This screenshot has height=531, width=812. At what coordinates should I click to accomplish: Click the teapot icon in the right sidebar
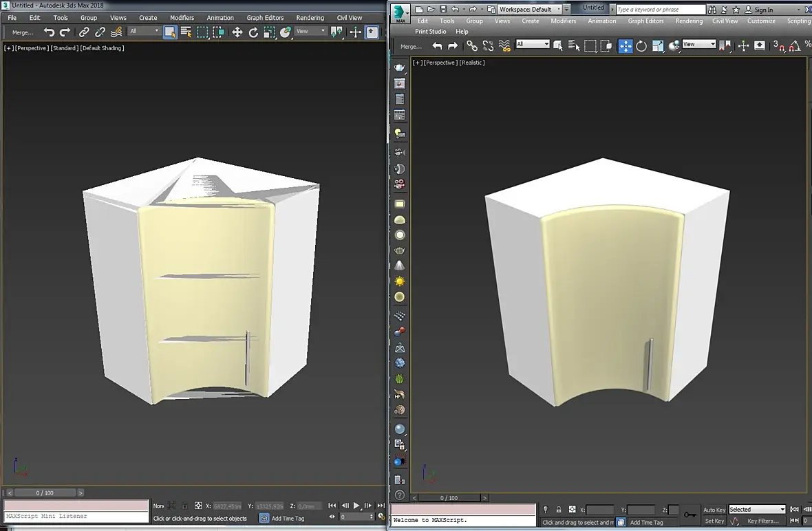[x=400, y=67]
